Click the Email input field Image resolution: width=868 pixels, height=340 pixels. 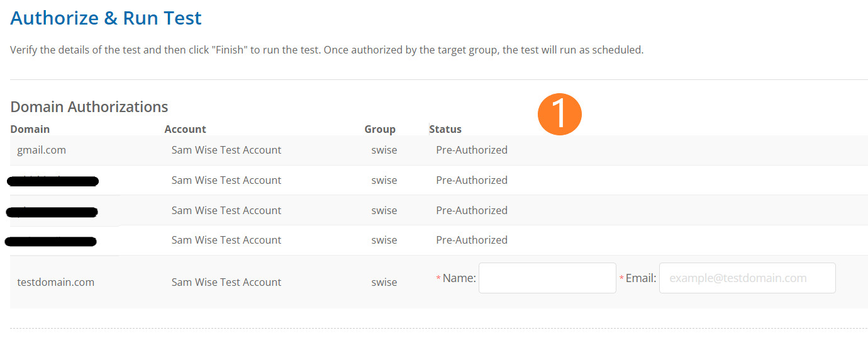[x=747, y=278]
